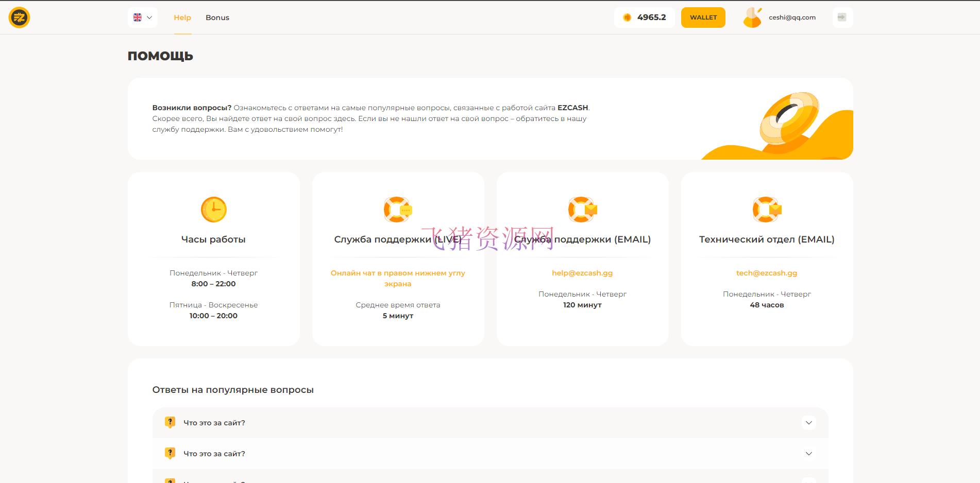
Task: Click the clock icon above Часы работы
Action: pyautogui.click(x=213, y=210)
